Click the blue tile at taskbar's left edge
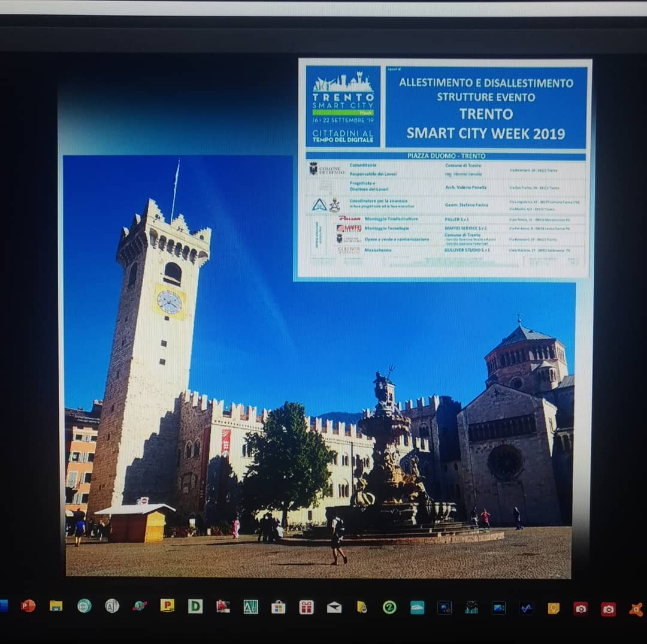Screen dimensions: 647x644 pyautogui.click(x=4, y=605)
